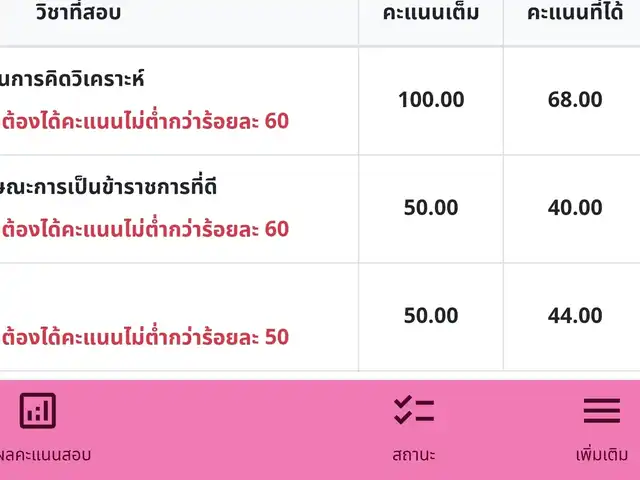This screenshot has width=640, height=480.
Task: Click the obtained score 44.00 cell
Action: (575, 316)
